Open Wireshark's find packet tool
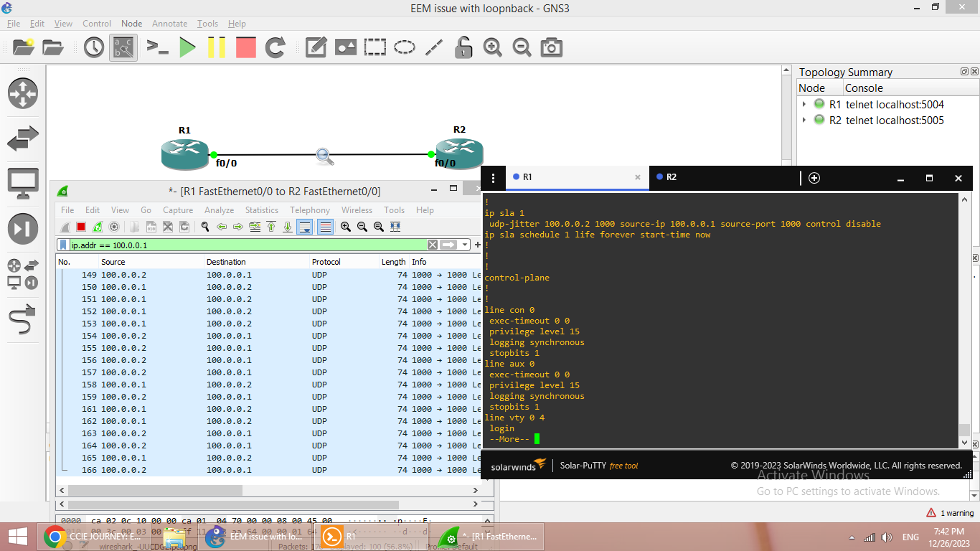 click(x=204, y=226)
